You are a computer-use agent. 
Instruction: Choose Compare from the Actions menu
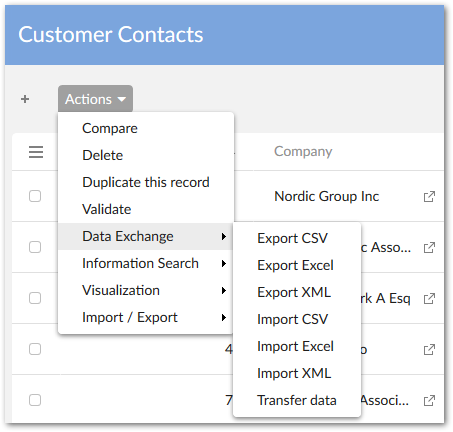pyautogui.click(x=146, y=128)
